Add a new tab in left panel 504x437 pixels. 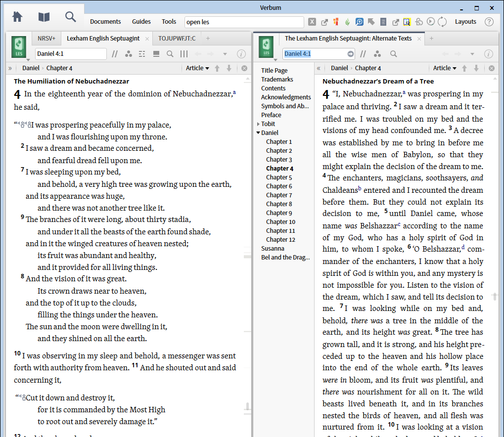point(208,39)
